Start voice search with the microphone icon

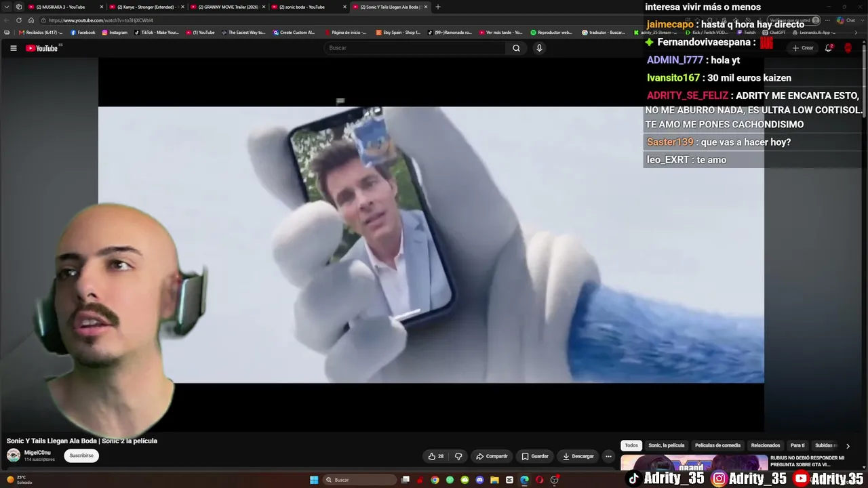pos(539,48)
